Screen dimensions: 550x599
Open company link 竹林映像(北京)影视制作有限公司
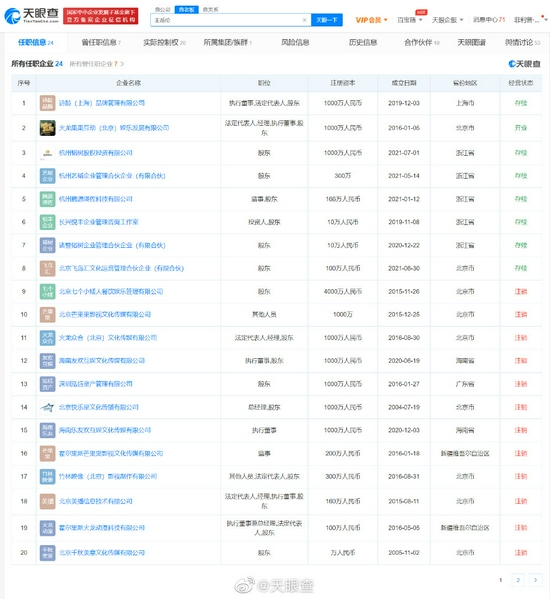click(x=108, y=476)
